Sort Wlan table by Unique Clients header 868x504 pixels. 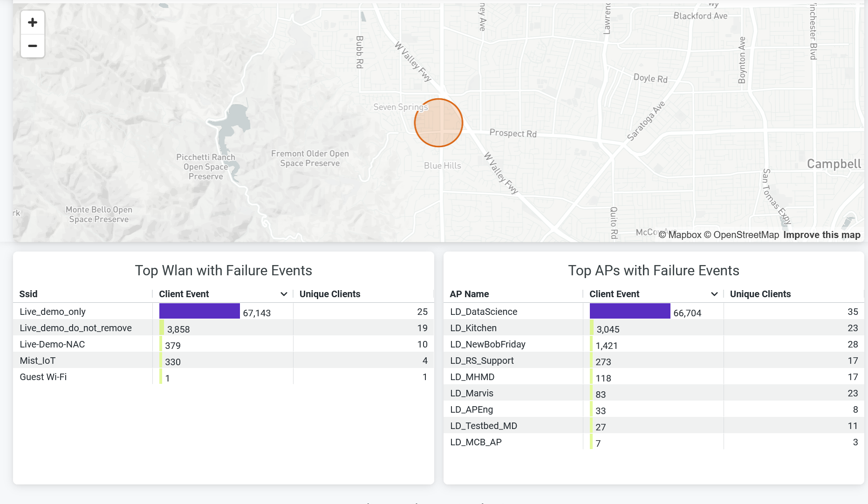point(330,294)
